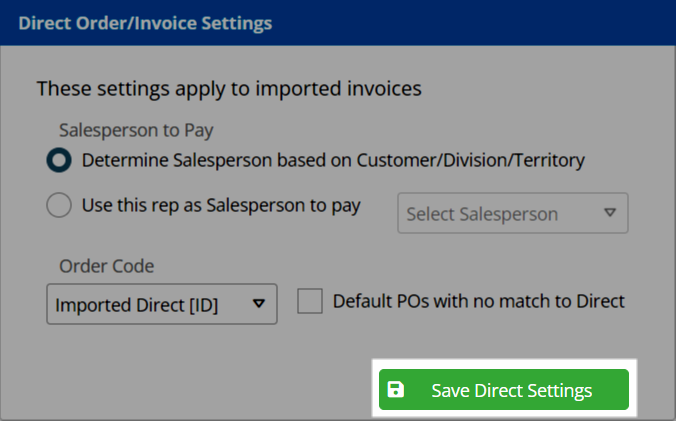Viewport: 676px width, 421px height.
Task: Click the Order Code field label
Action: click(x=106, y=266)
